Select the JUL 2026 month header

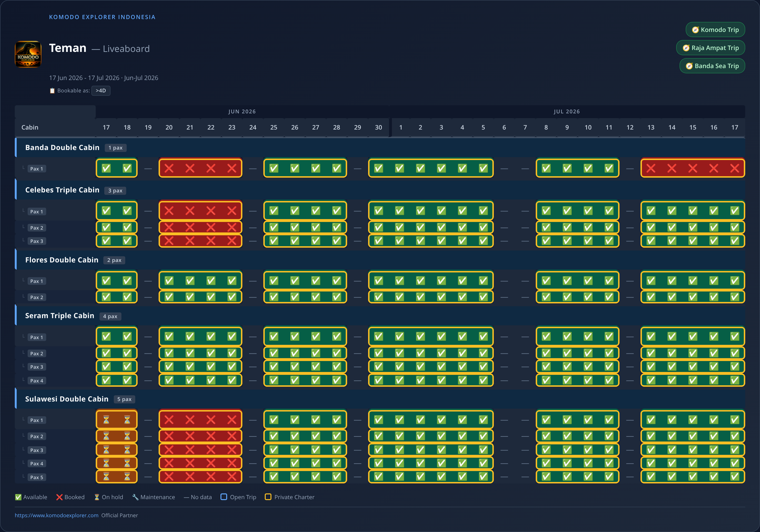click(567, 111)
